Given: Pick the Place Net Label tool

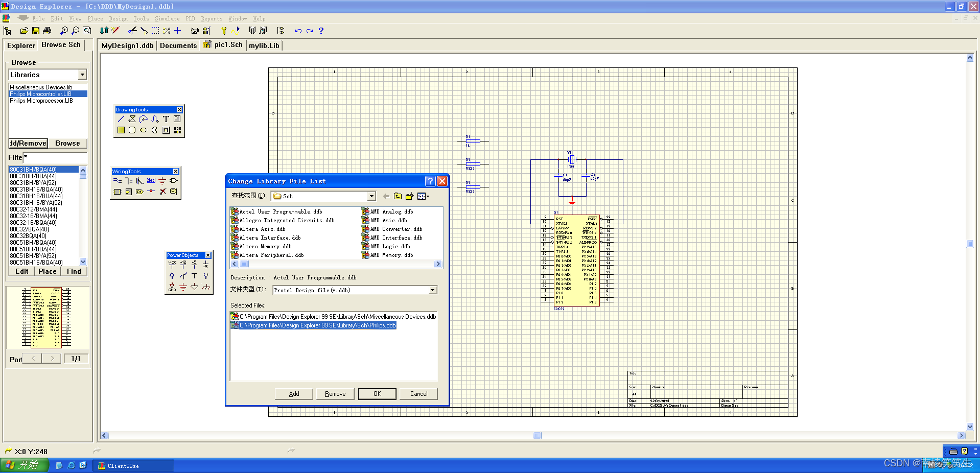Looking at the screenshot, I should coord(151,181).
